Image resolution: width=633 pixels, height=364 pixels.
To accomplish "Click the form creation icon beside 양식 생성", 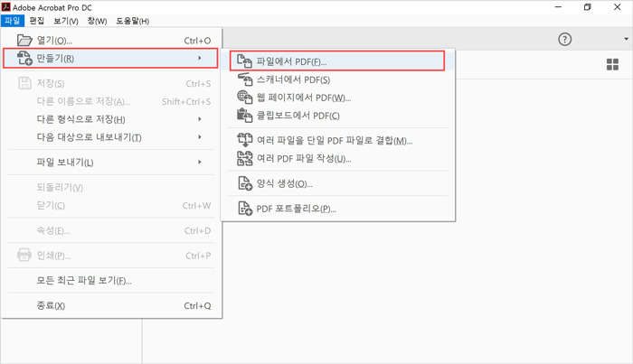I will 245,183.
